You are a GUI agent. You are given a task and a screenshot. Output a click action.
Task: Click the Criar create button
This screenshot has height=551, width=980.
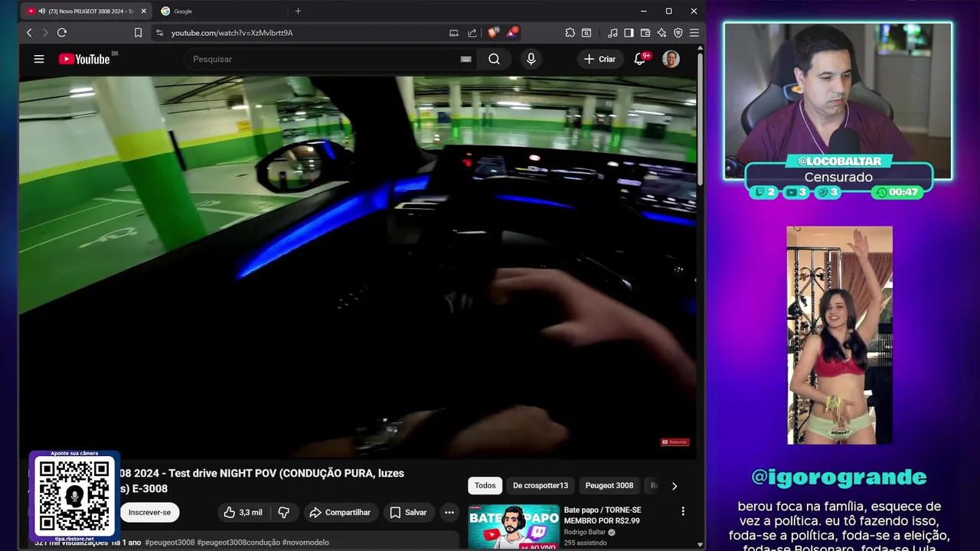599,59
